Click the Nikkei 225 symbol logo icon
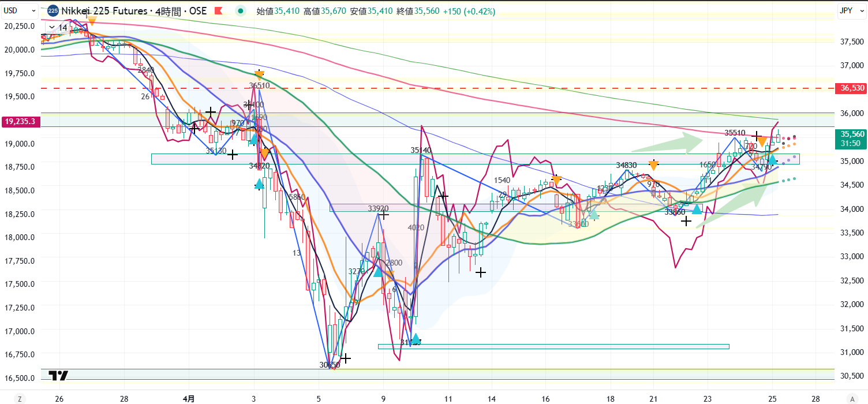This screenshot has height=404, width=868. (x=52, y=11)
